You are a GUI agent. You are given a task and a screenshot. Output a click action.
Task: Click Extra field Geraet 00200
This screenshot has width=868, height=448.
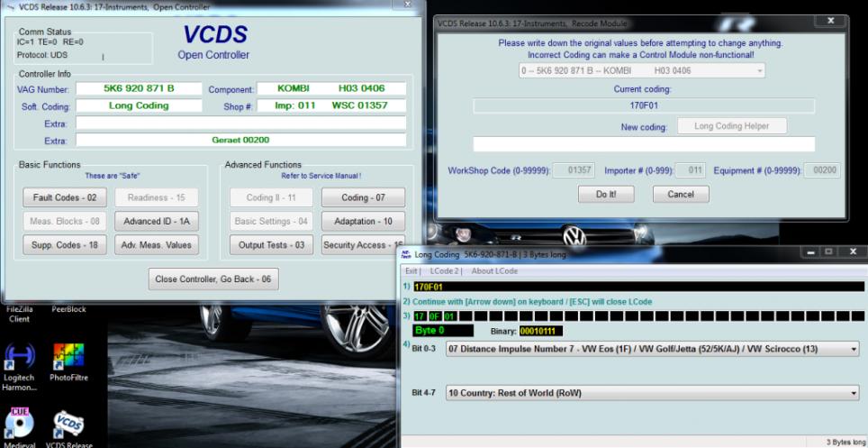[x=240, y=140]
